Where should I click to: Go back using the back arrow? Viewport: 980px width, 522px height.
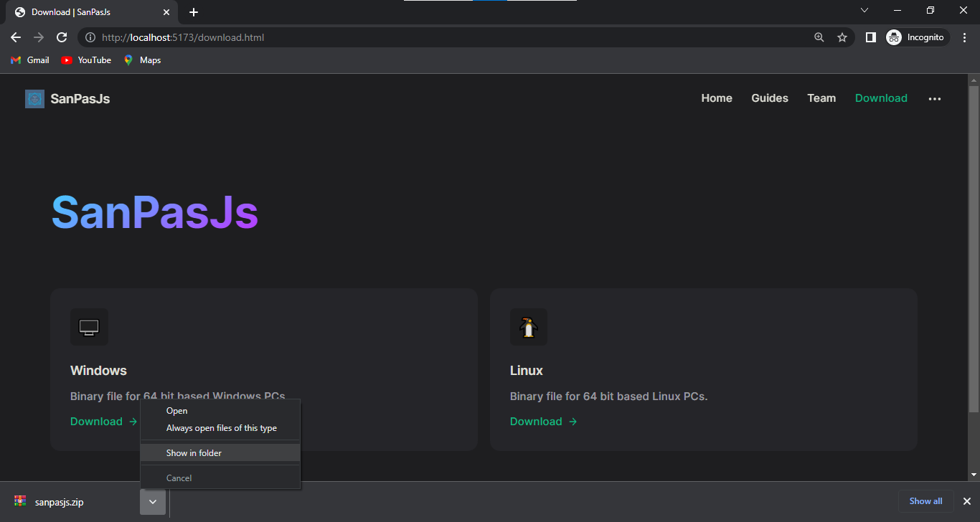coord(16,37)
